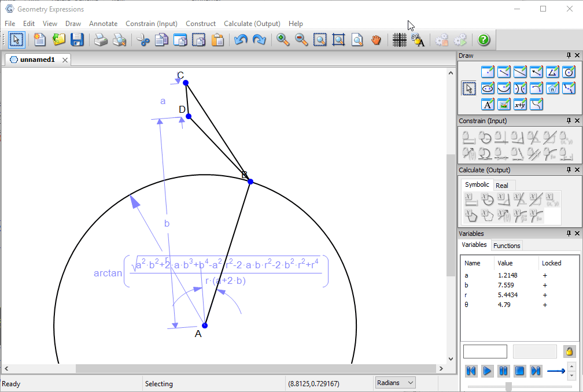Pick the Ellipse drawing tool
This screenshot has width=583, height=392.
(488, 88)
